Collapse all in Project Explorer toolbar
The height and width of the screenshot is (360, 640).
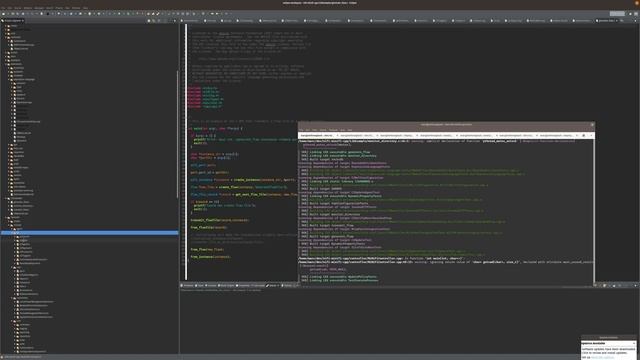pos(149,20)
